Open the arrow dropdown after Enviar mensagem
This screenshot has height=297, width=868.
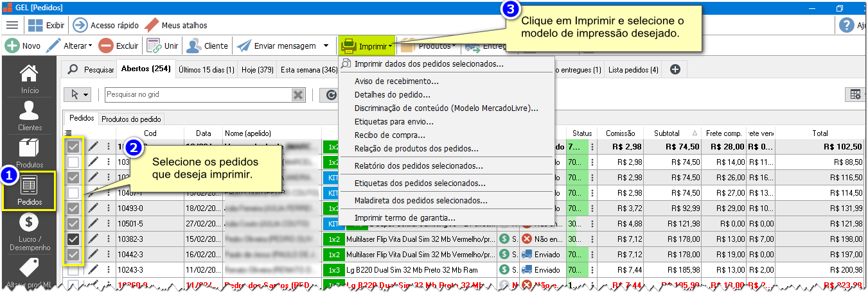pos(326,46)
